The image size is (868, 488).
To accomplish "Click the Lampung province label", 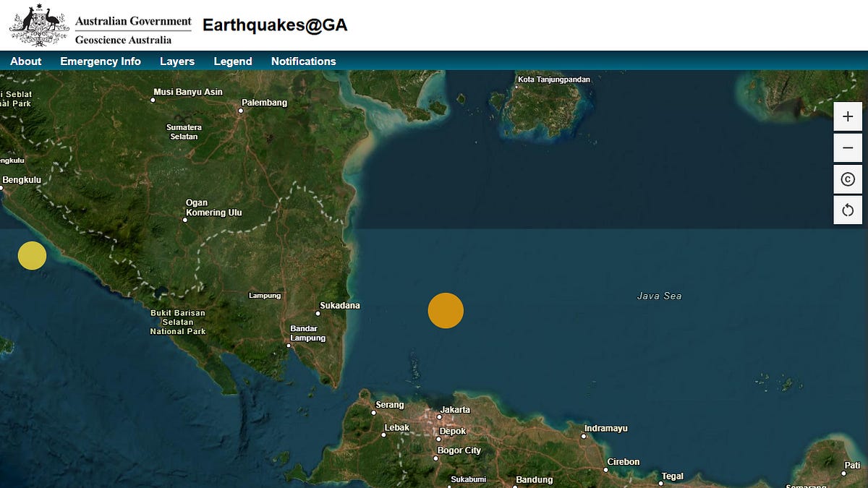I will pyautogui.click(x=265, y=296).
